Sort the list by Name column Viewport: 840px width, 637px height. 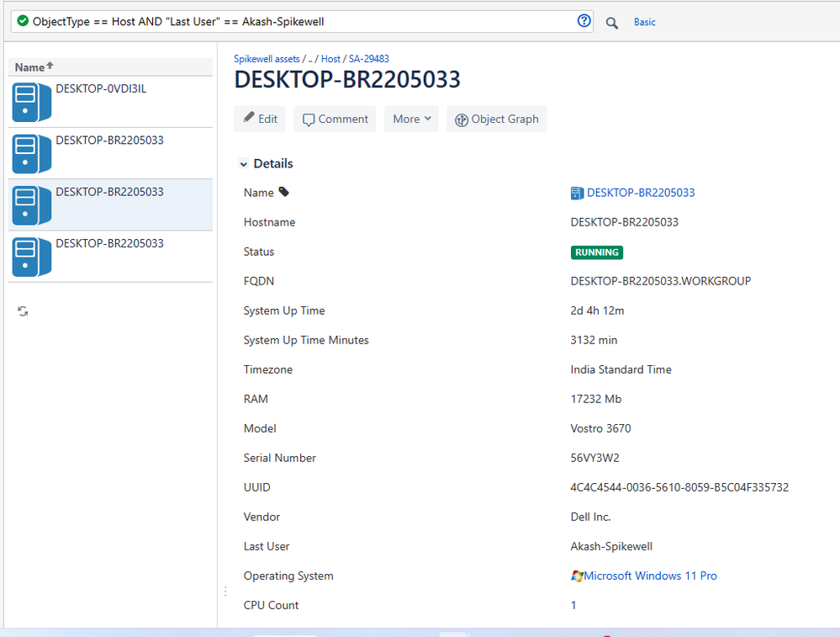click(x=29, y=67)
